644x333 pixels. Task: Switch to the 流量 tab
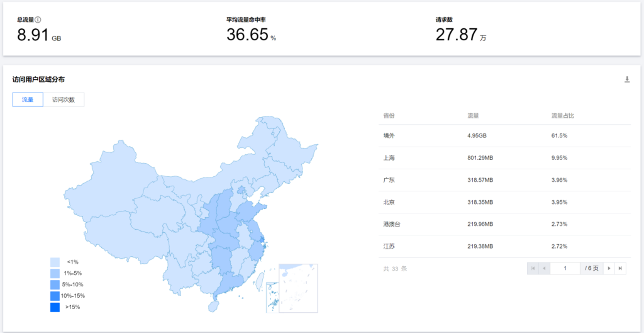click(x=28, y=99)
